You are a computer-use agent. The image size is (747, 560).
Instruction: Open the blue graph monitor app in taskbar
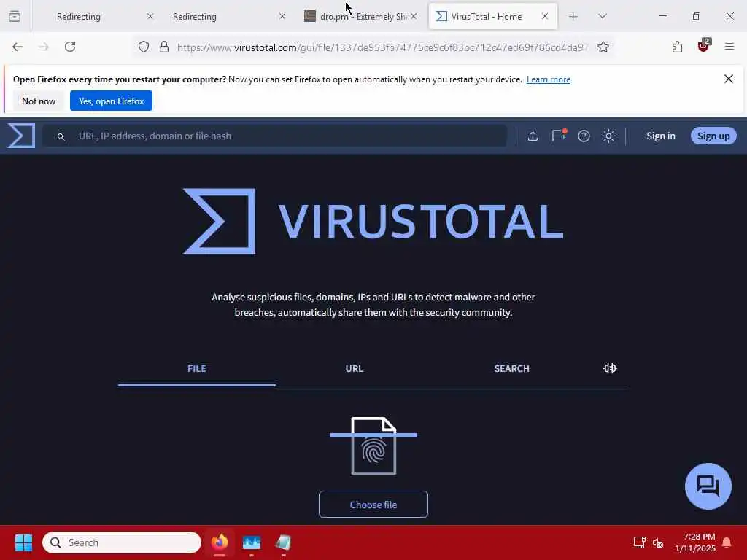coord(252,542)
